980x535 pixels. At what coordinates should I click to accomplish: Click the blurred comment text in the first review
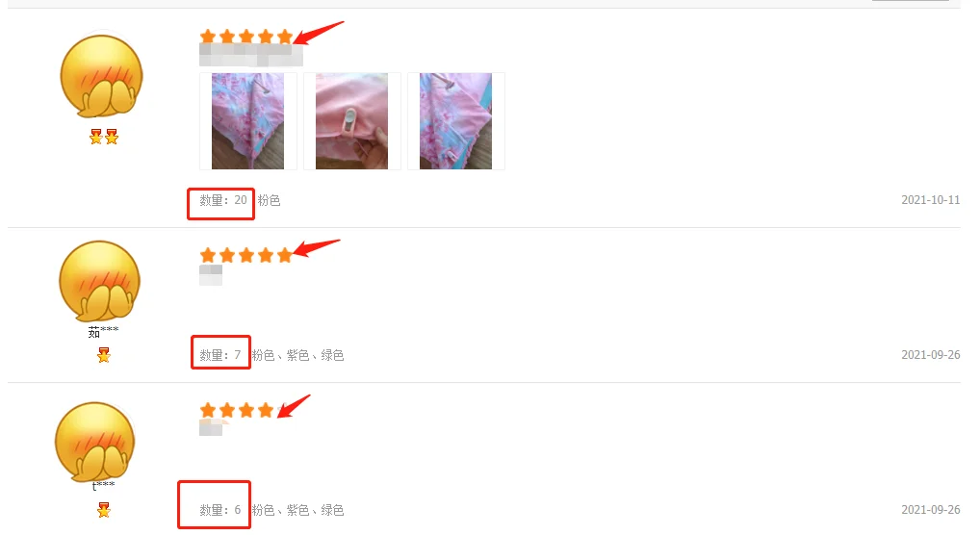click(x=250, y=55)
